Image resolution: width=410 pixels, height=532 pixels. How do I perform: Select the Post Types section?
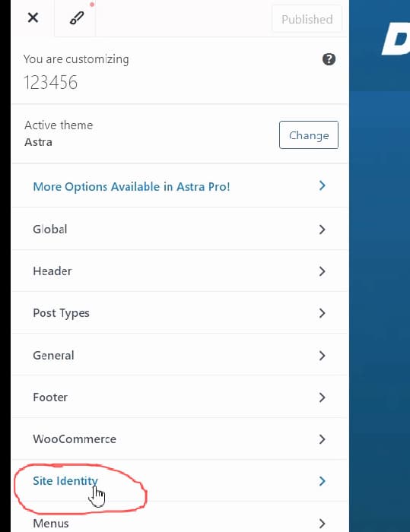180,313
